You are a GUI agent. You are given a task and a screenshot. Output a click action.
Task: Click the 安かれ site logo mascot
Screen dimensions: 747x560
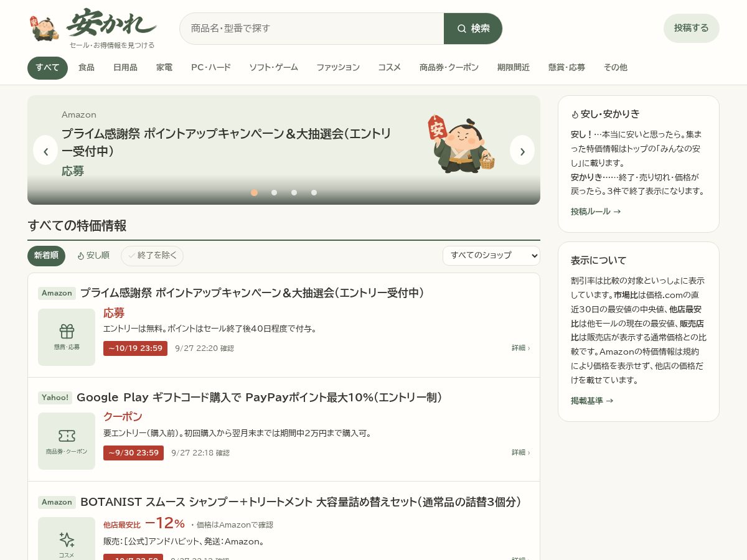point(44,28)
